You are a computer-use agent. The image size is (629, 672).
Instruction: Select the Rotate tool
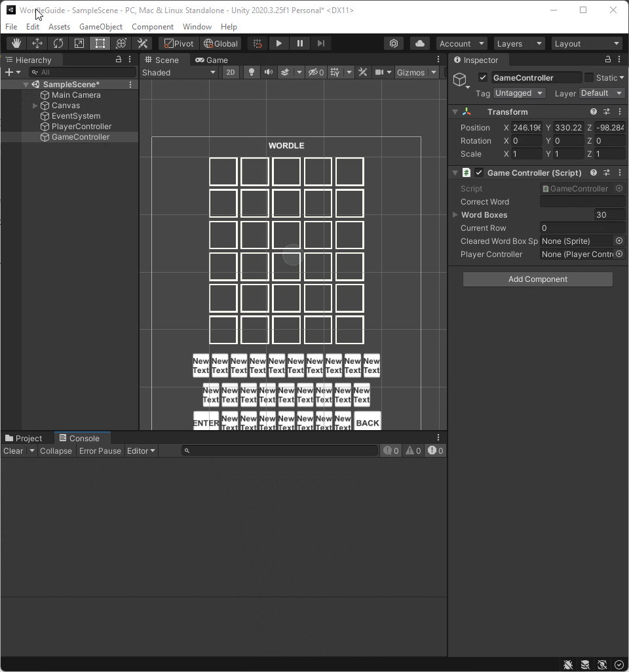pyautogui.click(x=58, y=43)
